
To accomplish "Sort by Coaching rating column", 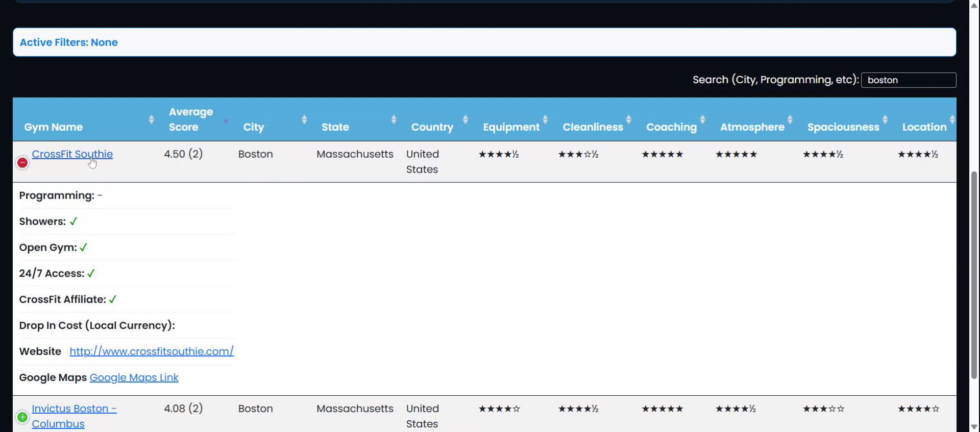I will tap(673, 119).
